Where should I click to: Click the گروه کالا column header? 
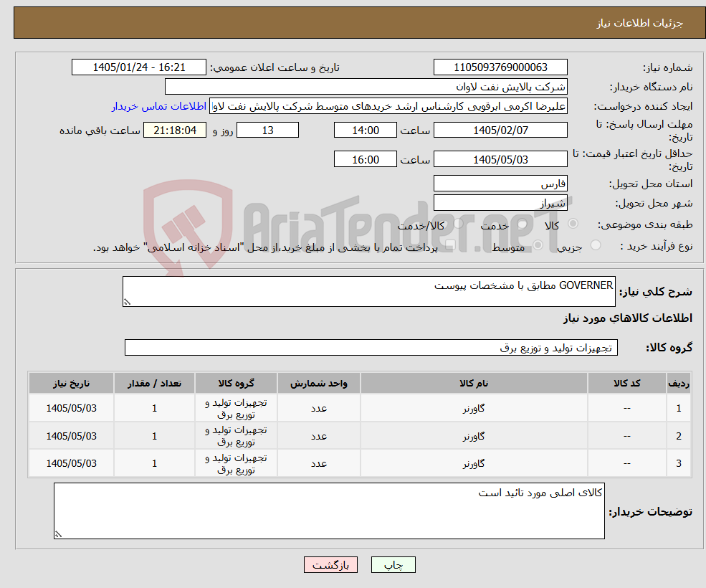236,383
